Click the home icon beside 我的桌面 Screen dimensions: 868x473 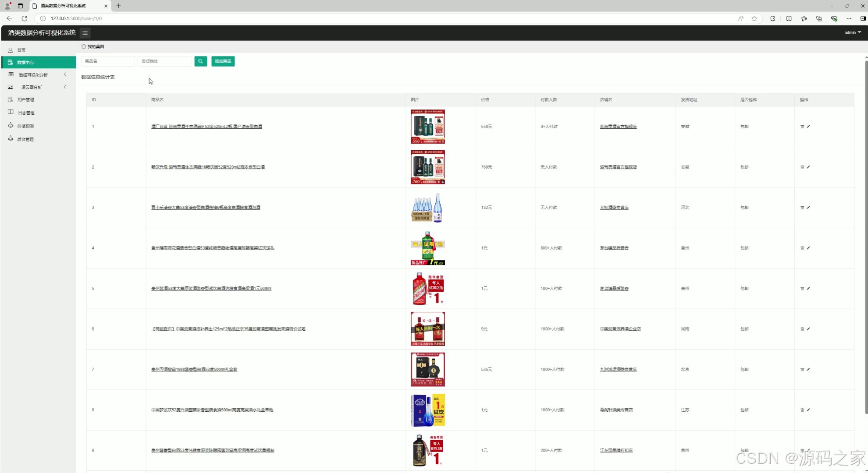(83, 46)
